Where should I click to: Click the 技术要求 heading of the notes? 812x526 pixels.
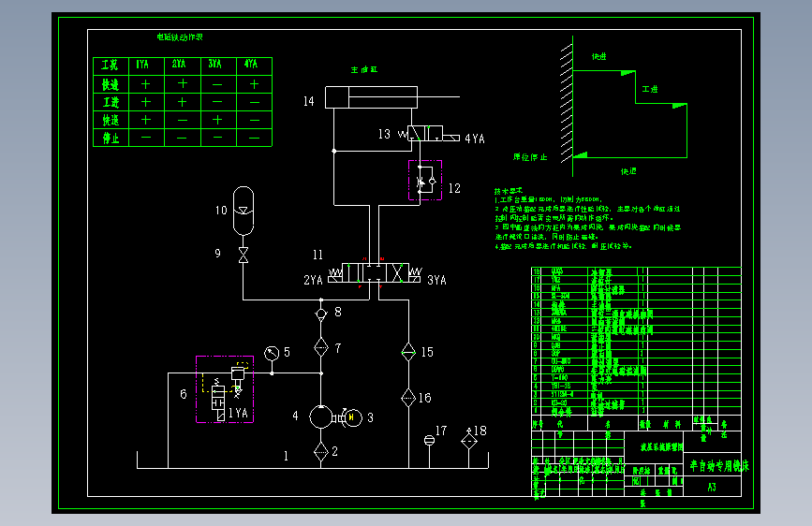[x=509, y=191]
